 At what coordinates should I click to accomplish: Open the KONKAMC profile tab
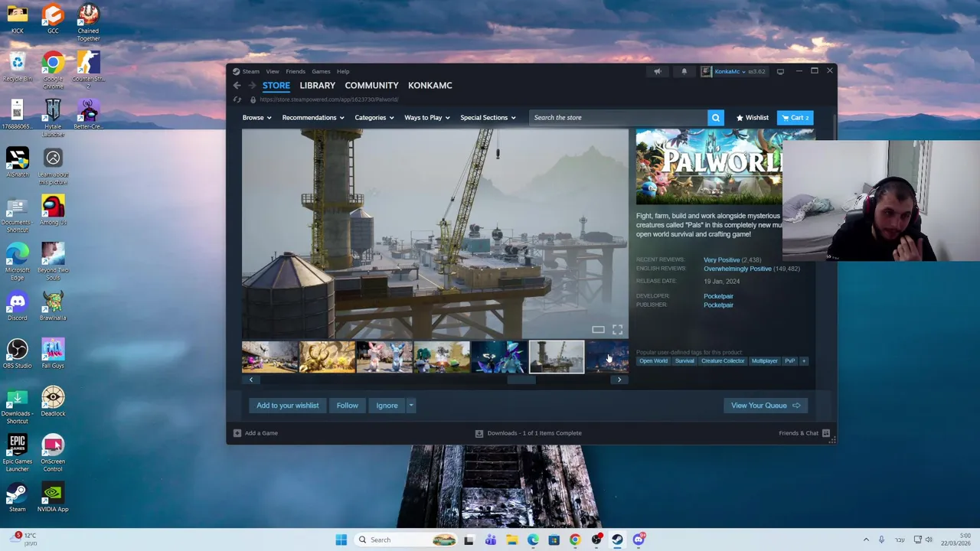pyautogui.click(x=430, y=86)
